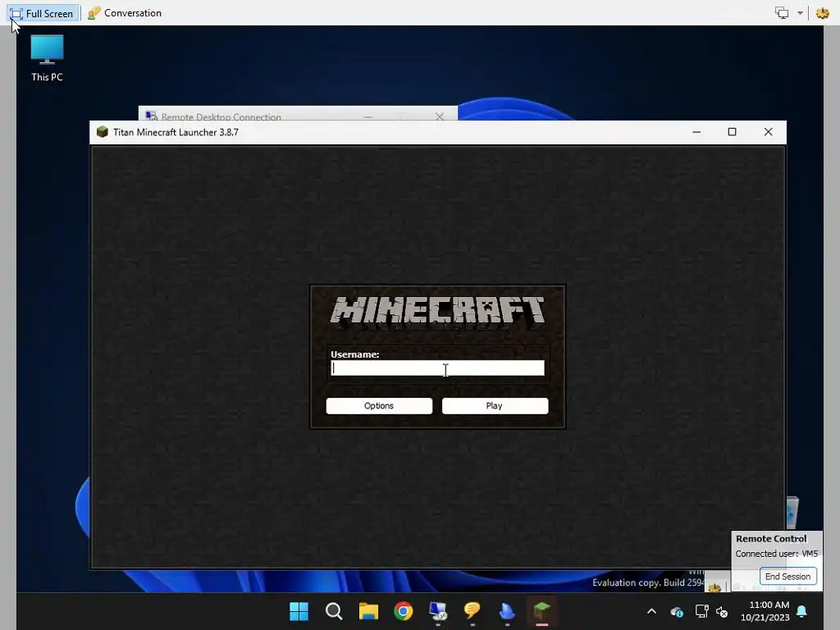The image size is (840, 630).
Task: Click the monitors display icon in toolbar
Action: [x=782, y=13]
